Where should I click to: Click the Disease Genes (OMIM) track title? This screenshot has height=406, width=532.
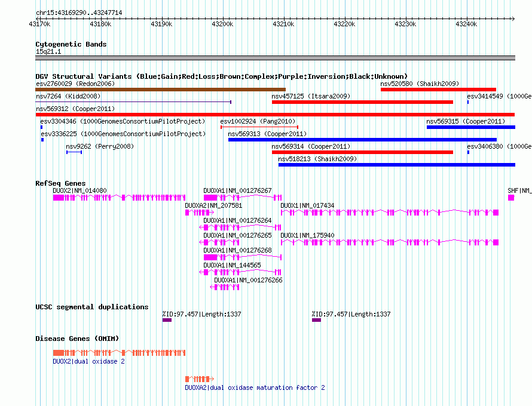pyautogui.click(x=77, y=339)
